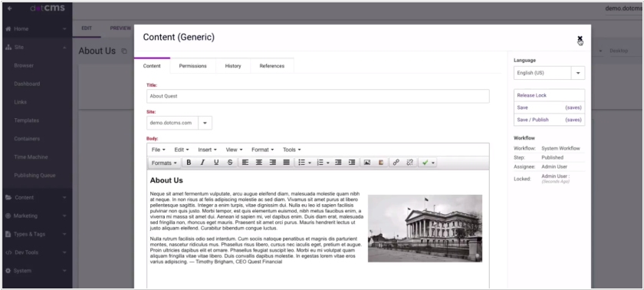Image resolution: width=644 pixels, height=290 pixels.
Task: Insert a link in the editor
Action: [x=396, y=163]
